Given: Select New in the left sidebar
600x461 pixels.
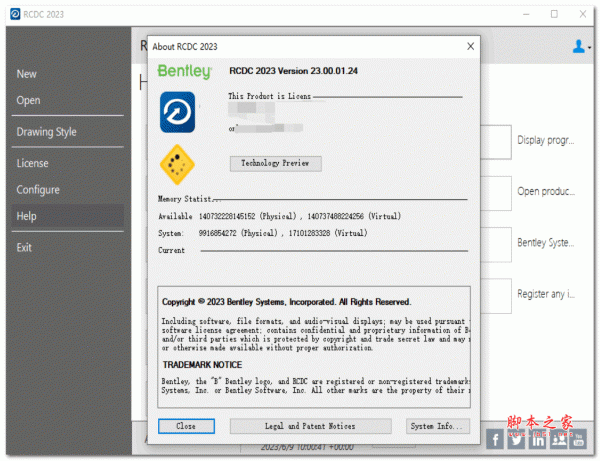Looking at the screenshot, I should coord(27,74).
